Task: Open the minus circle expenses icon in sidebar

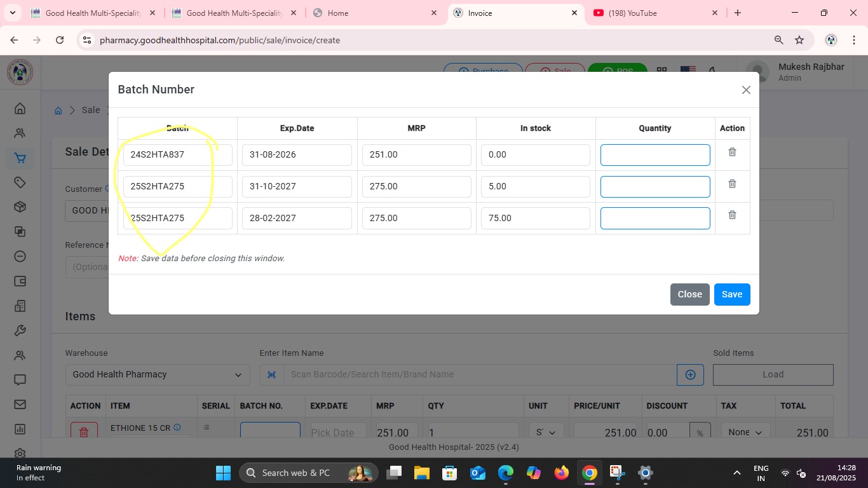Action: pyautogui.click(x=20, y=257)
